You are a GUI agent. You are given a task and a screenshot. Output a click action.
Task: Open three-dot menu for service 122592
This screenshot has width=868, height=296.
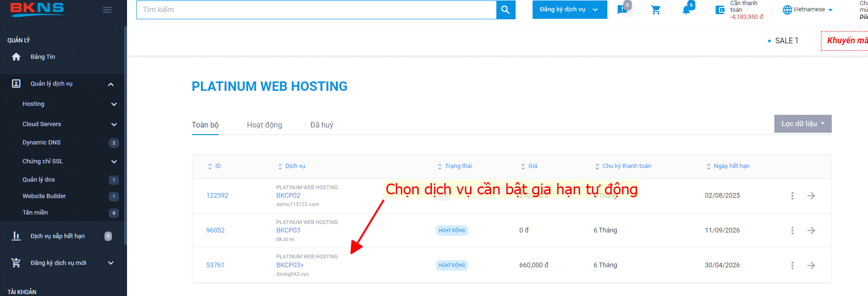pyautogui.click(x=792, y=196)
